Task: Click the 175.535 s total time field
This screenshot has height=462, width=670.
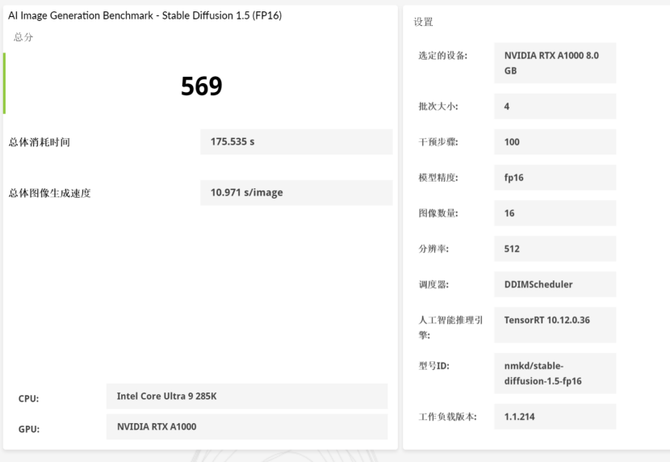Action: pyautogui.click(x=296, y=142)
